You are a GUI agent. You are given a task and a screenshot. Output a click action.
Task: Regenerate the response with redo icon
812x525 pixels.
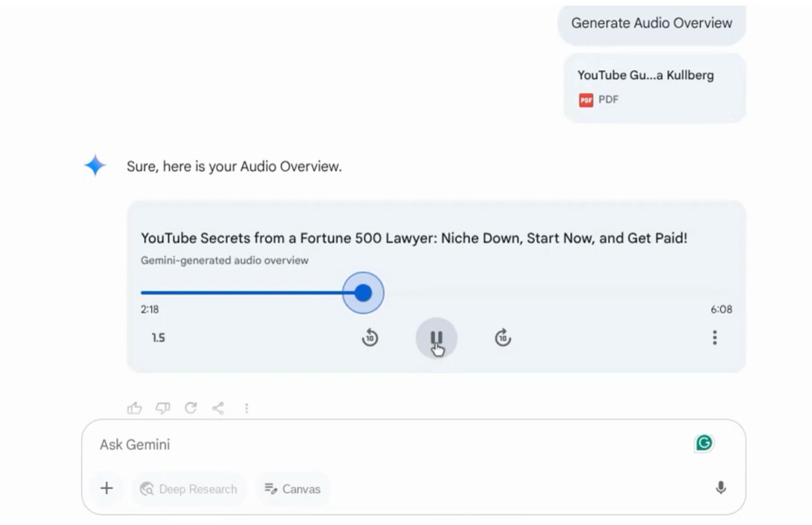(191, 408)
